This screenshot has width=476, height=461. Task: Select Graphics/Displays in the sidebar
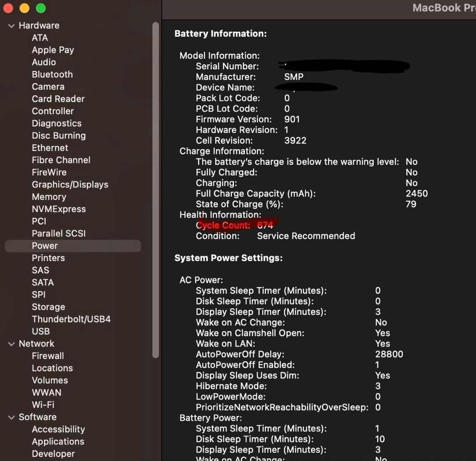click(x=70, y=185)
